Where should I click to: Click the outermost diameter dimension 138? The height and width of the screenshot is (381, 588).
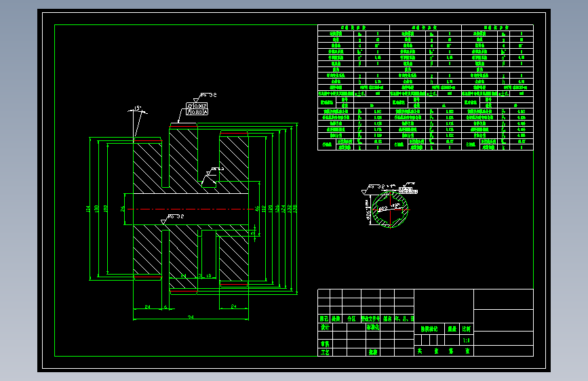coord(295,209)
